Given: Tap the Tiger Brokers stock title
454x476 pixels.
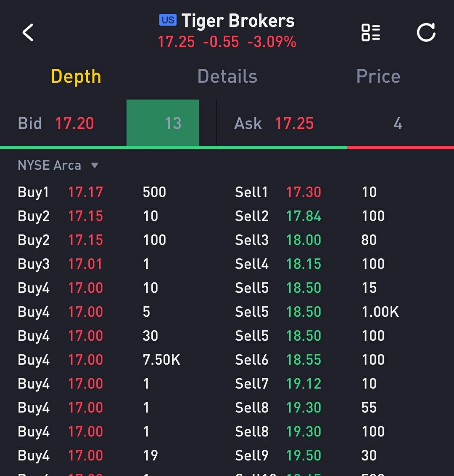Looking at the screenshot, I should 238,21.
